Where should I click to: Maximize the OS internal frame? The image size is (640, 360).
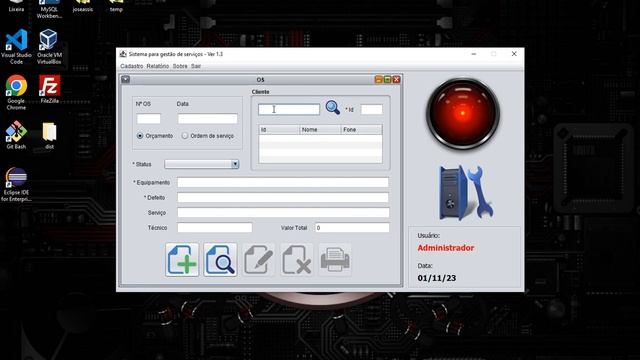387,80
